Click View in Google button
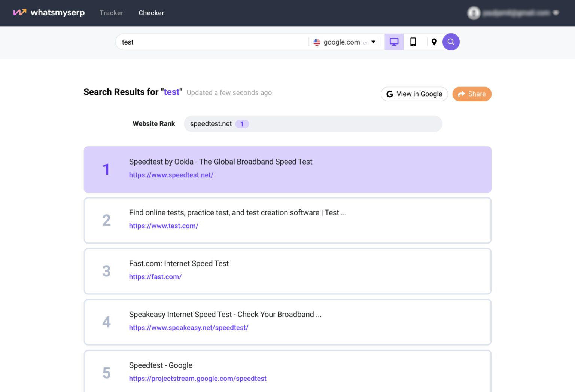The image size is (575, 392). (414, 94)
